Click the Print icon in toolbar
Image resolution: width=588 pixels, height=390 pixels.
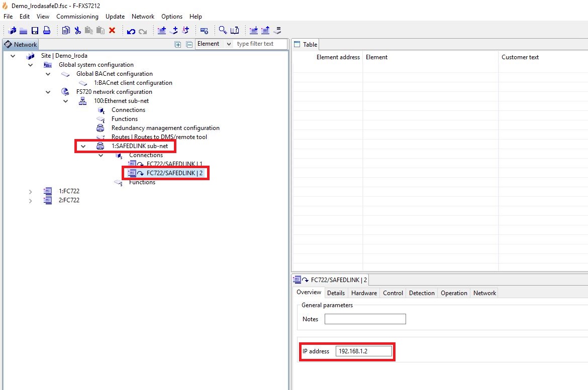46,31
